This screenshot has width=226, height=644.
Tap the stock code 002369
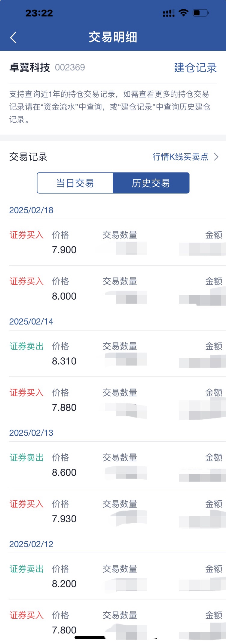(x=70, y=67)
